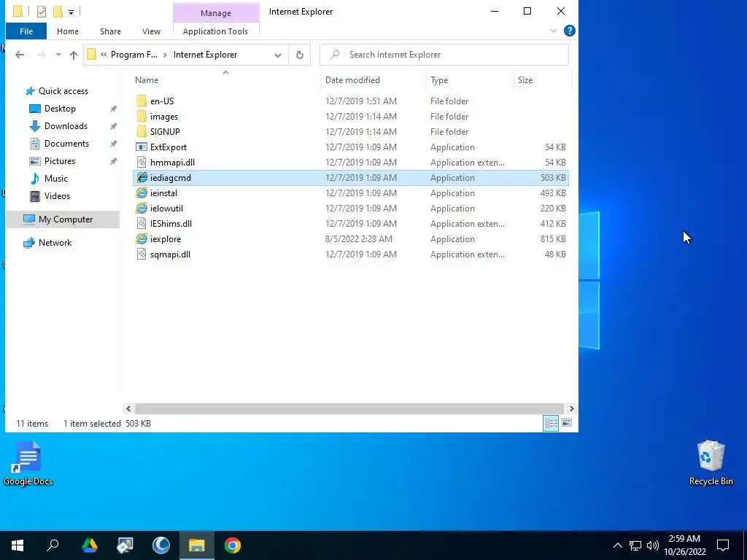Open Pictures in navigation pane
Image resolution: width=747 pixels, height=560 pixels.
pyautogui.click(x=60, y=161)
